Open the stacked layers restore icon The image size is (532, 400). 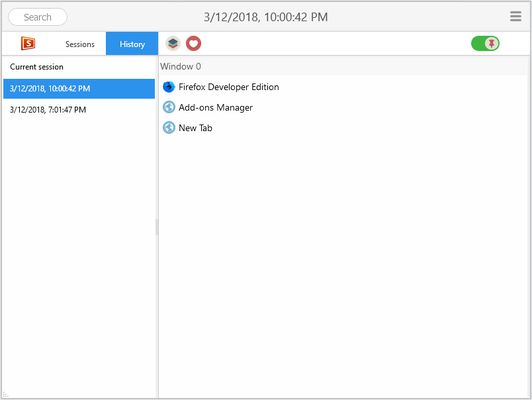(173, 43)
